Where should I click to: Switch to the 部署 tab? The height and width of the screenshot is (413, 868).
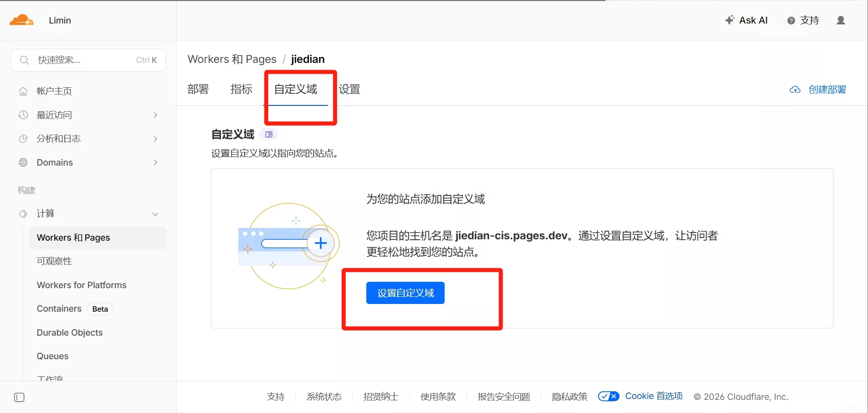point(198,89)
